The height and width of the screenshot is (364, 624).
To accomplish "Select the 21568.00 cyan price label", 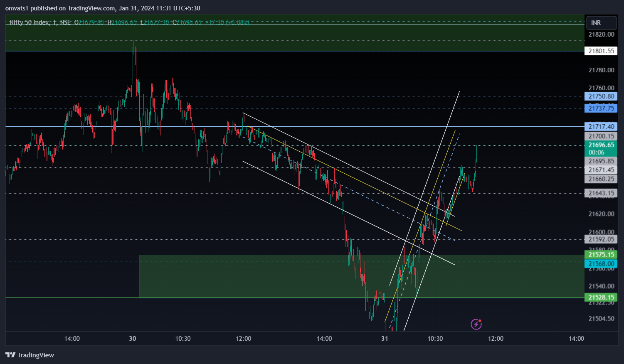I will (x=601, y=264).
